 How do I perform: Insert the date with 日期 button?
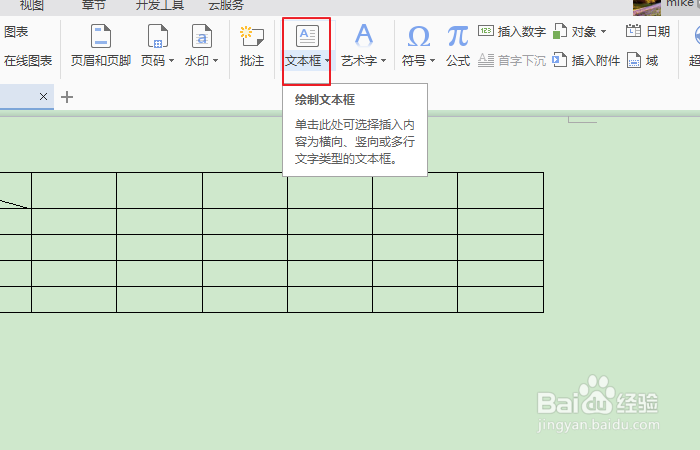pyautogui.click(x=648, y=31)
